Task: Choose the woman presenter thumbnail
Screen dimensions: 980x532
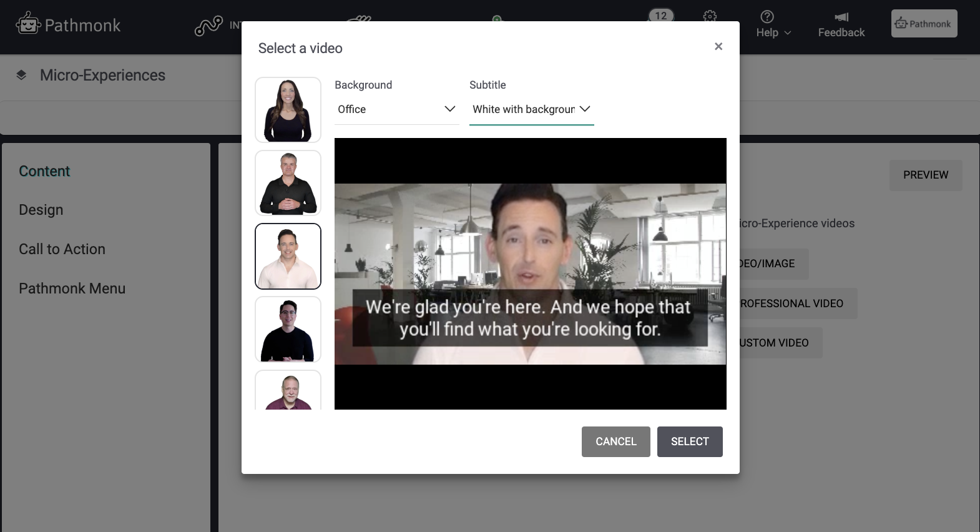Action: (x=288, y=110)
